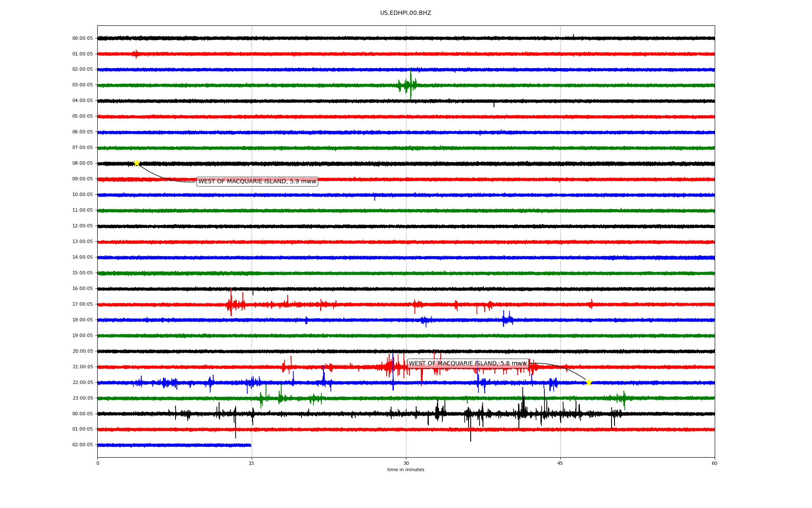Click the 'time in minutes' axis label
This screenshot has height=508, width=812.
pos(406,470)
